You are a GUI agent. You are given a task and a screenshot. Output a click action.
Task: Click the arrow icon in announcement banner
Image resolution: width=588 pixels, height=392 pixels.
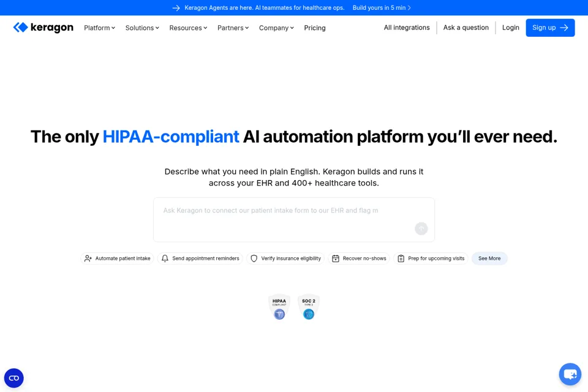(176, 8)
